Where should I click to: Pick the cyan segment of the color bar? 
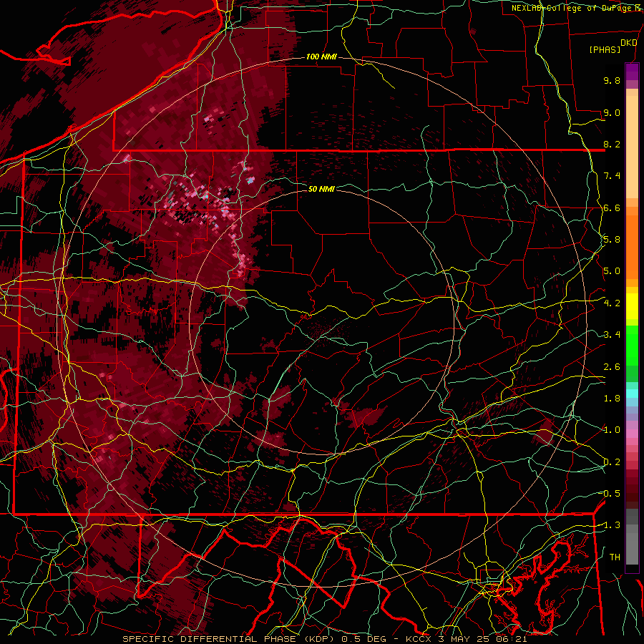click(x=632, y=394)
